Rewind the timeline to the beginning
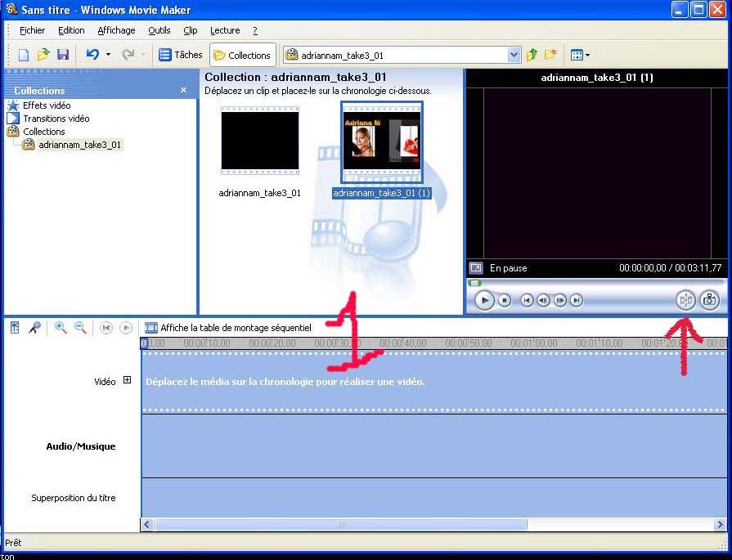Screen dimensions: 732x560 pos(106,328)
